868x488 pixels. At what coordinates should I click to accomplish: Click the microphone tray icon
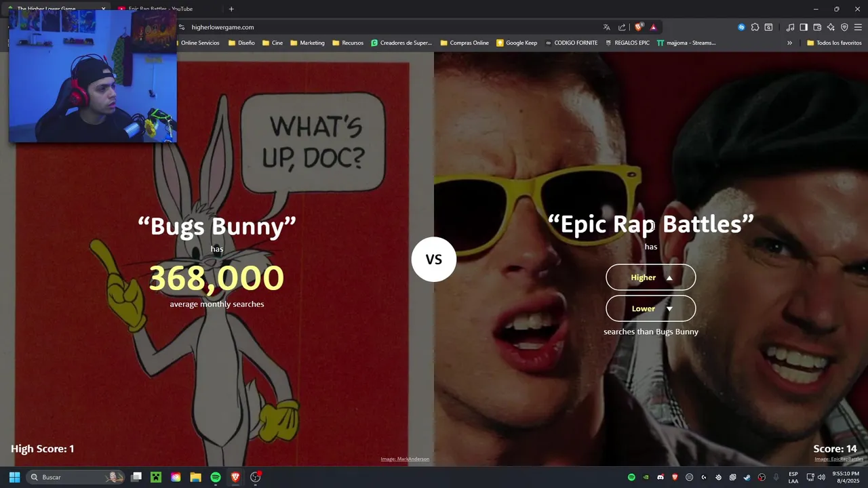(776, 477)
